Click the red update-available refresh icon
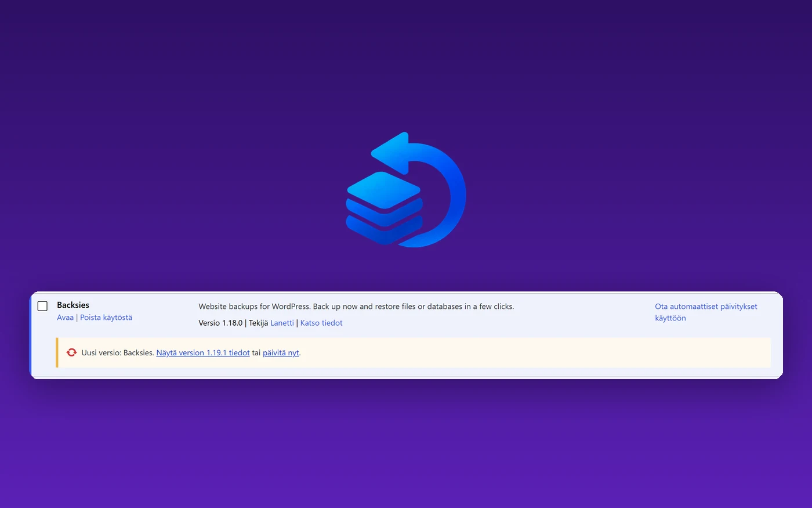 click(71, 352)
